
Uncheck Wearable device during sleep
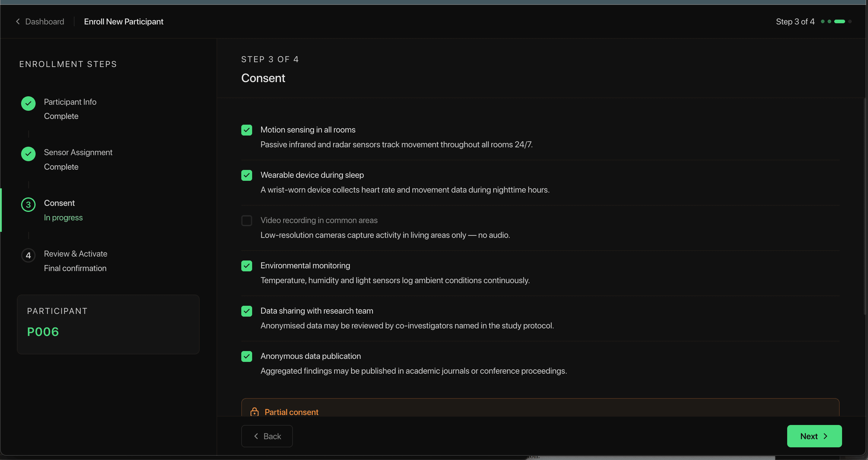point(247,175)
